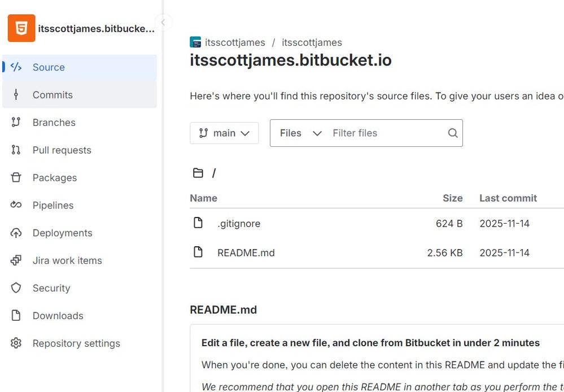Click the 2.56 KB size value
The height and width of the screenshot is (392, 564).
point(445,252)
